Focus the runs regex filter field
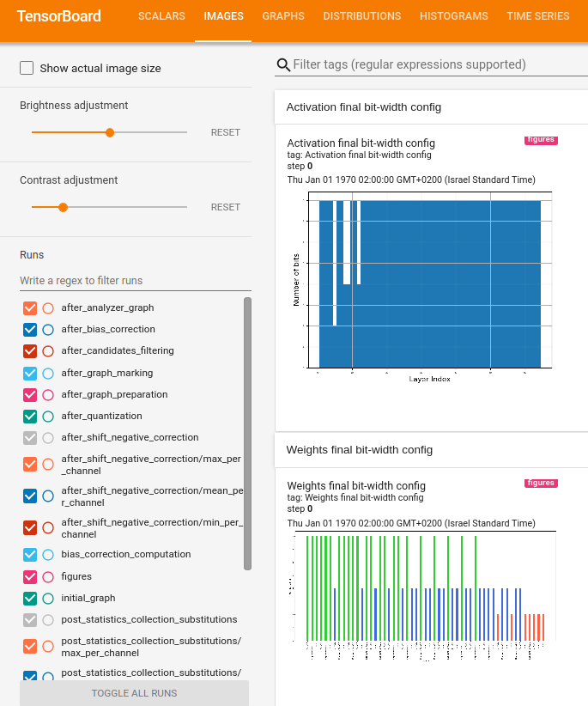Image resolution: width=588 pixels, height=706 pixels. point(136,281)
